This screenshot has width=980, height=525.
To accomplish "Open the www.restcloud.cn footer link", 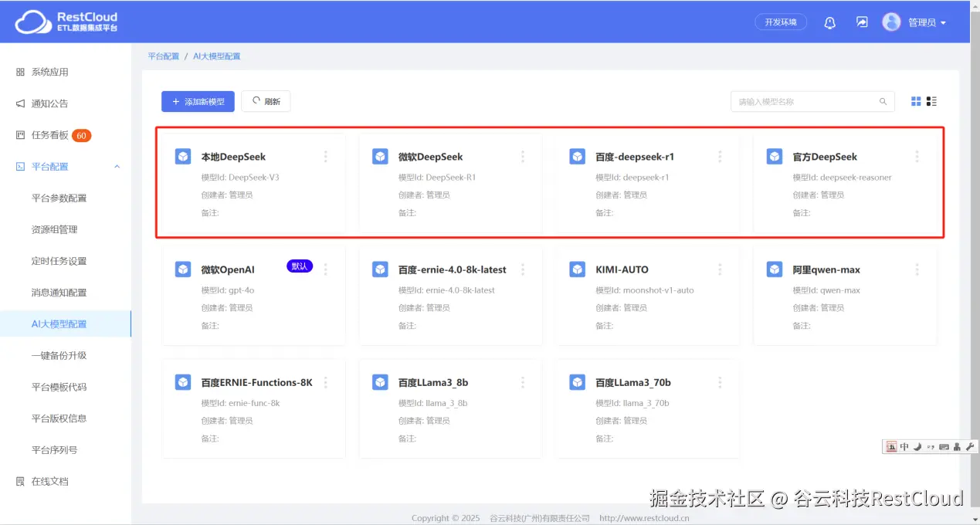I will point(645,518).
